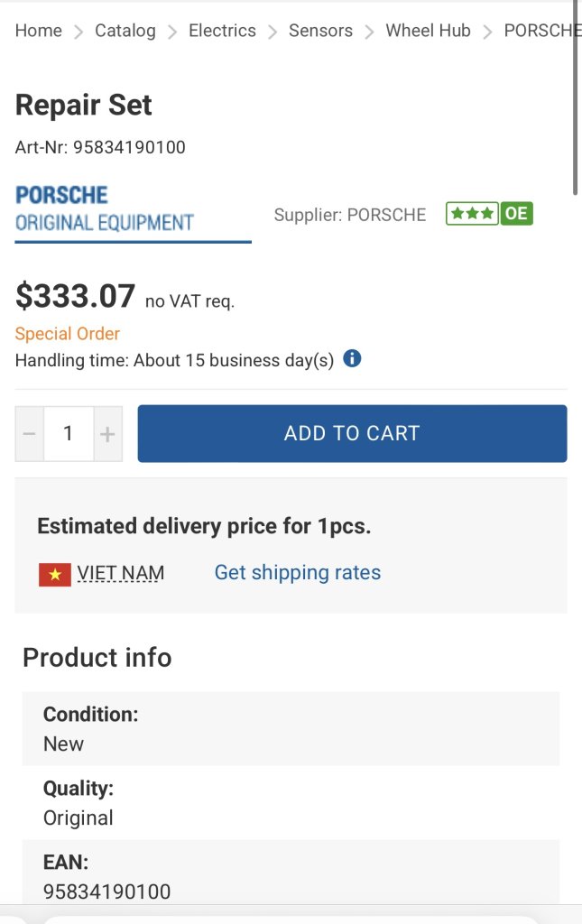Image resolution: width=582 pixels, height=924 pixels.
Task: Click the Viet Nam flag icon
Action: click(x=55, y=574)
